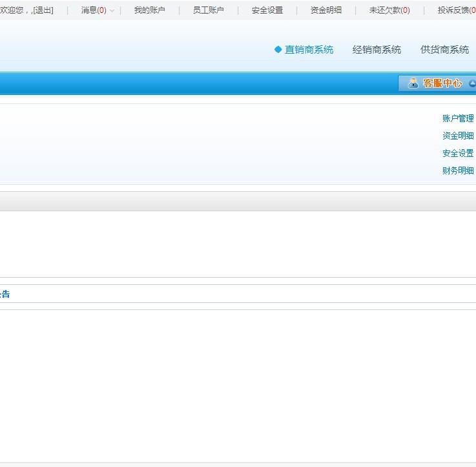Image resolution: width=476 pixels, height=467 pixels.
Task: Open 安全设置 in right side links
Action: [x=458, y=153]
